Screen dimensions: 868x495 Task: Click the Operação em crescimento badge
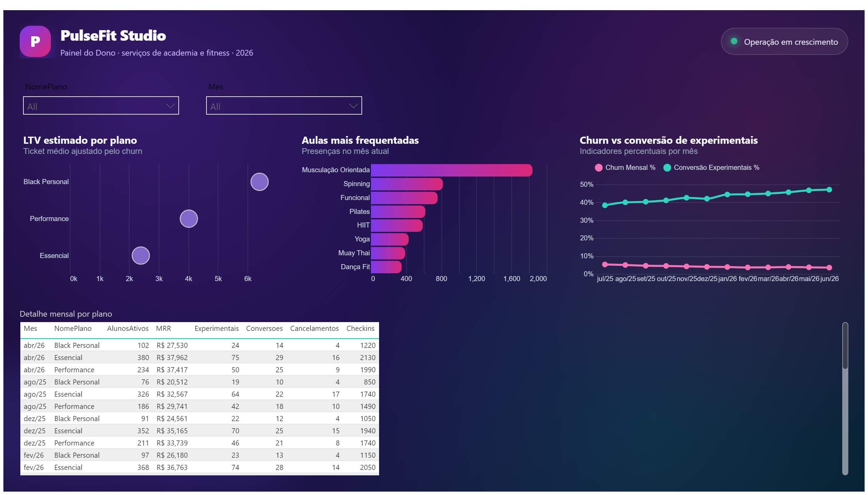tap(784, 41)
